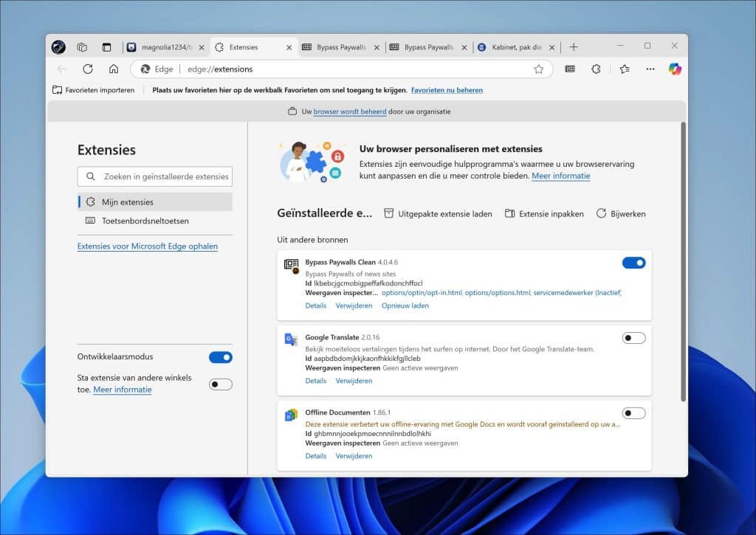Screen dimensions: 756x535
Task: Open the Edge profile avatar
Action: 58,46
